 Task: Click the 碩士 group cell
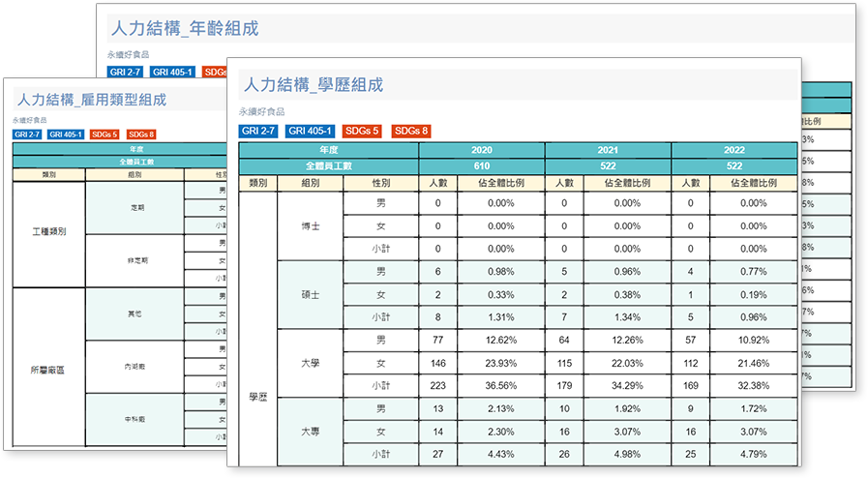(311, 294)
